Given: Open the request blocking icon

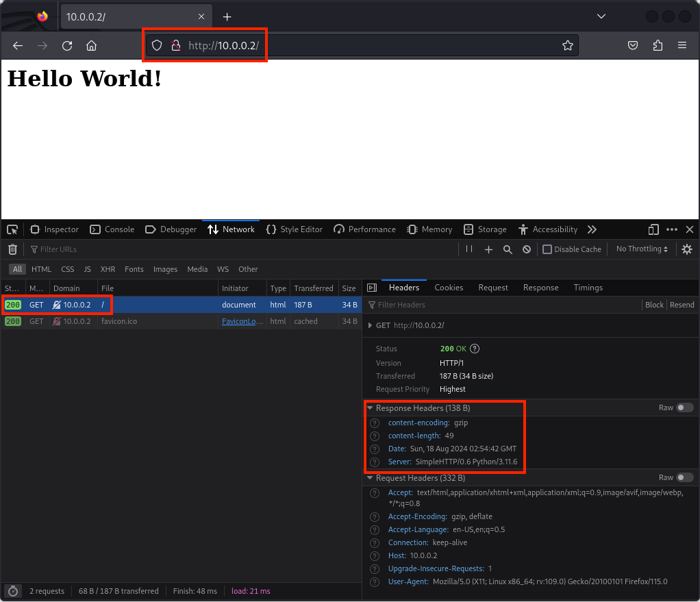Looking at the screenshot, I should (x=527, y=249).
